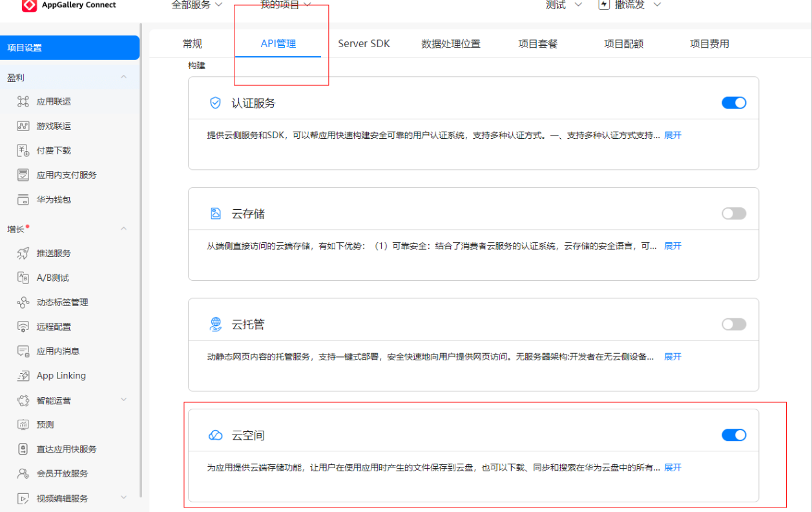
Task: Expand the 视频编辑服务 submenu chevron
Action: coord(123,498)
